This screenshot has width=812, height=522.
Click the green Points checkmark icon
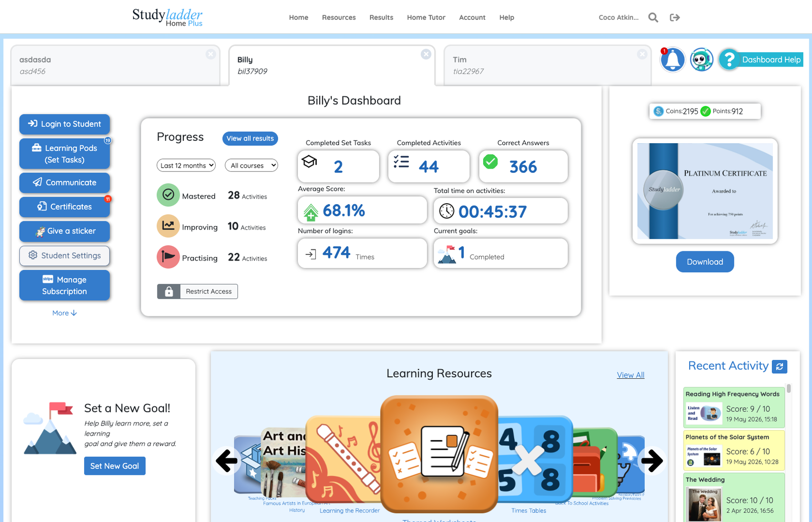pos(705,111)
